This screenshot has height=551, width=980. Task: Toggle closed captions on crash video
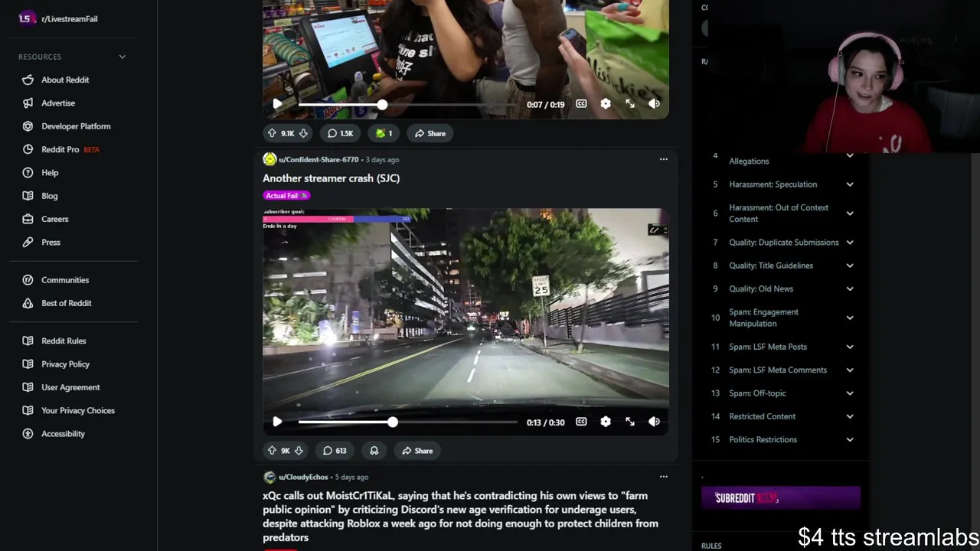pyautogui.click(x=581, y=422)
